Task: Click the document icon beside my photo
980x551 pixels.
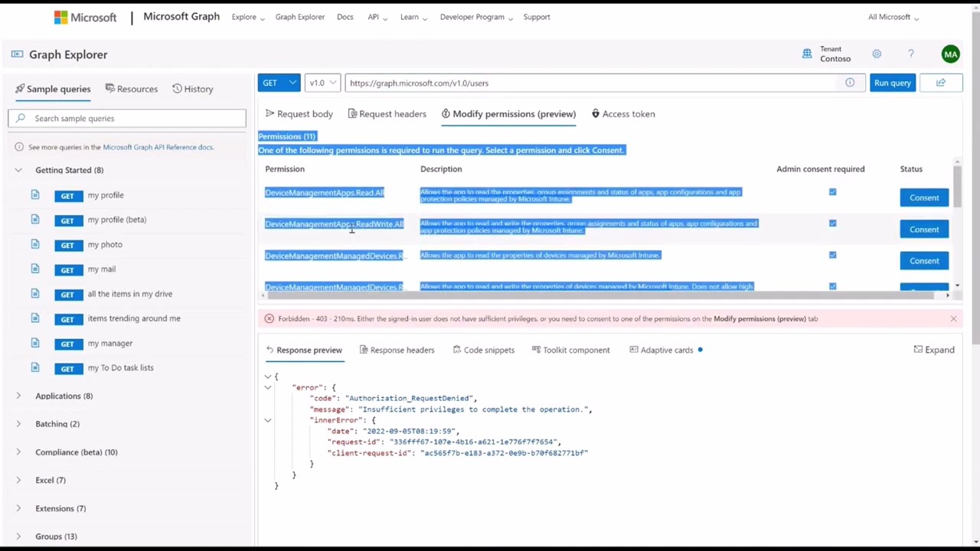Action: 35,244
